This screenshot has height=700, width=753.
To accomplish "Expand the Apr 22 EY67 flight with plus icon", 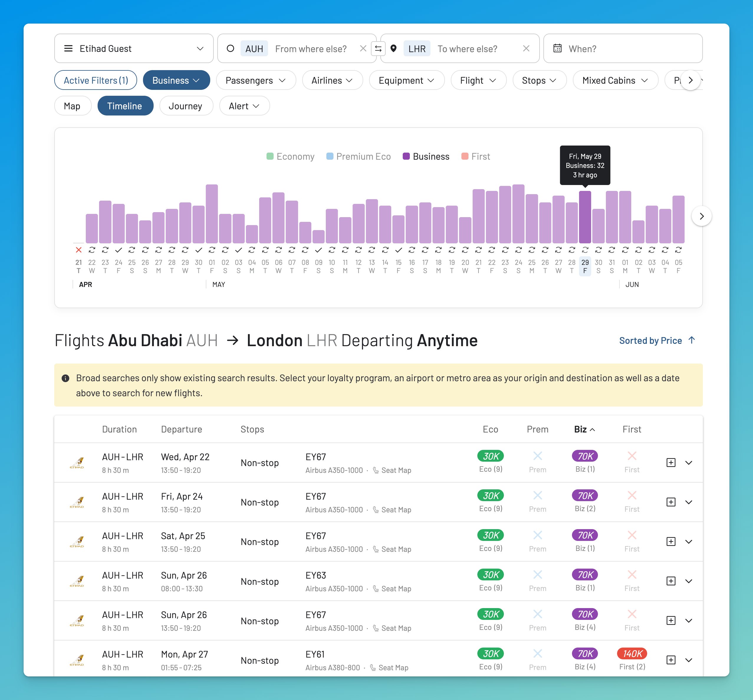I will (671, 462).
